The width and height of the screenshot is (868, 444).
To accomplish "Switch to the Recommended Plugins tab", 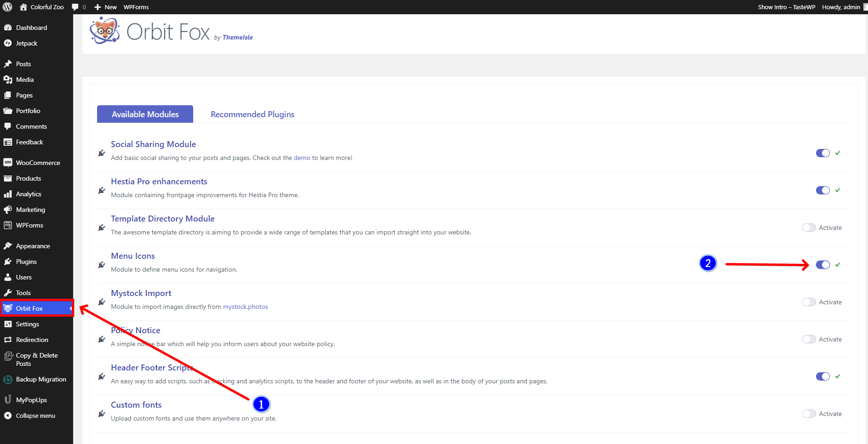I will 252,114.
